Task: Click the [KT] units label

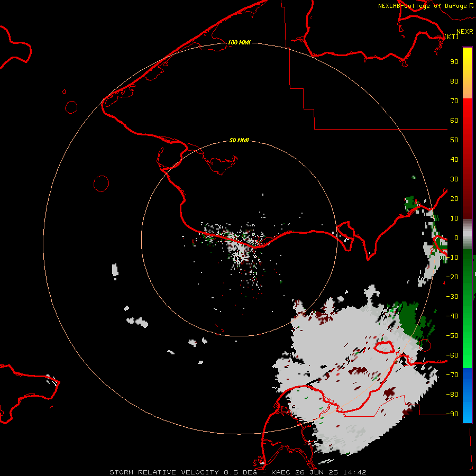Action: click(451, 36)
